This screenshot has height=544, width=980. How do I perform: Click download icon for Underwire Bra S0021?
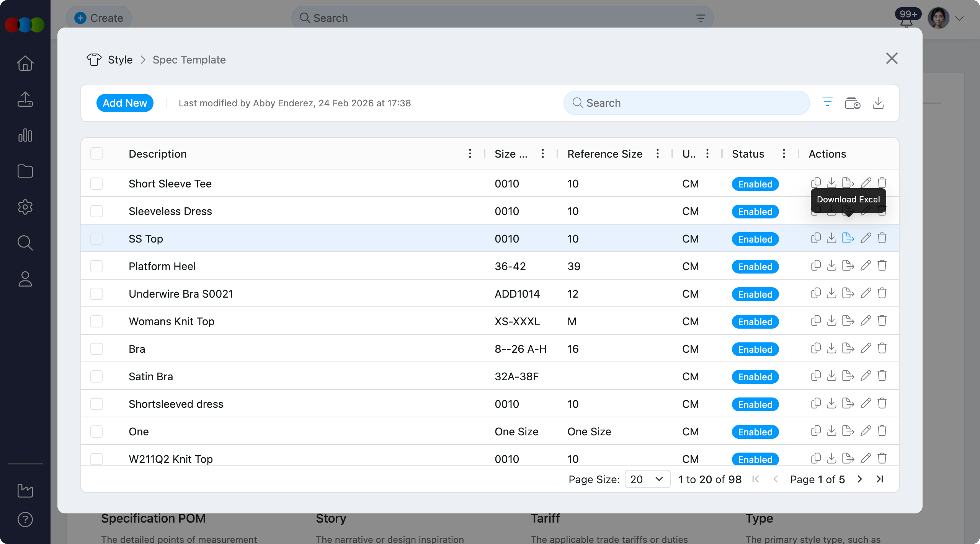pos(831,293)
